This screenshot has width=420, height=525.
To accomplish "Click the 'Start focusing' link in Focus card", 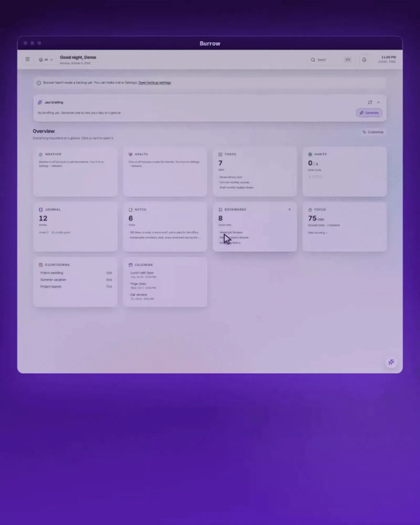I will (318, 233).
